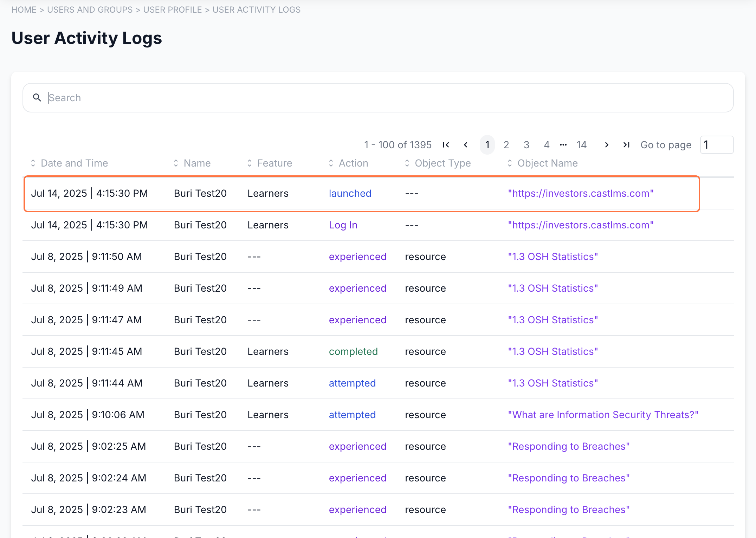
Task: Jump to first page arrow icon
Action: [x=446, y=145]
